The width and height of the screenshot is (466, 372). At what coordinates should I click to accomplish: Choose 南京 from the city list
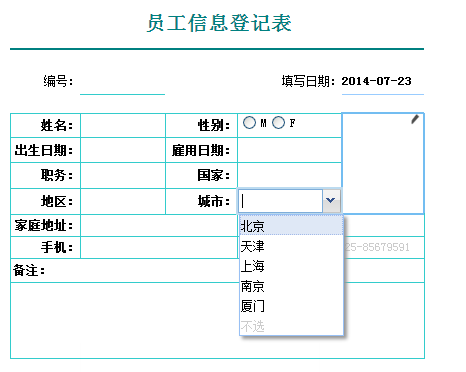click(x=291, y=286)
